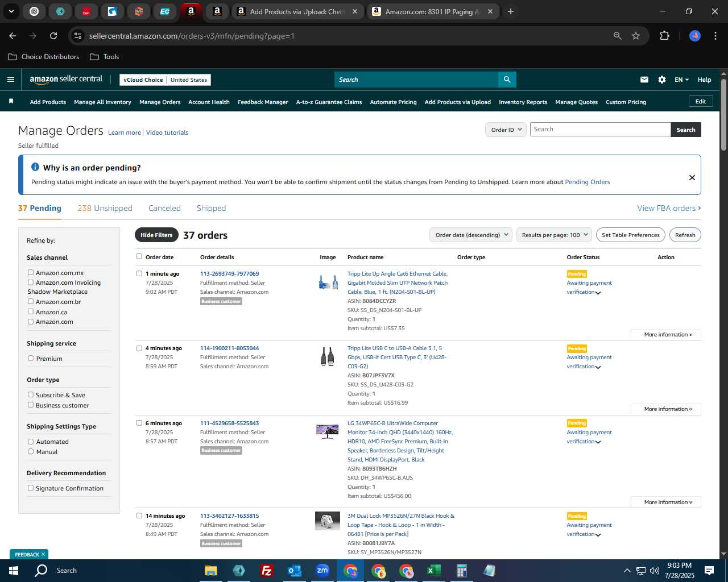Open the messages envelope icon
The image size is (728, 582).
click(644, 80)
